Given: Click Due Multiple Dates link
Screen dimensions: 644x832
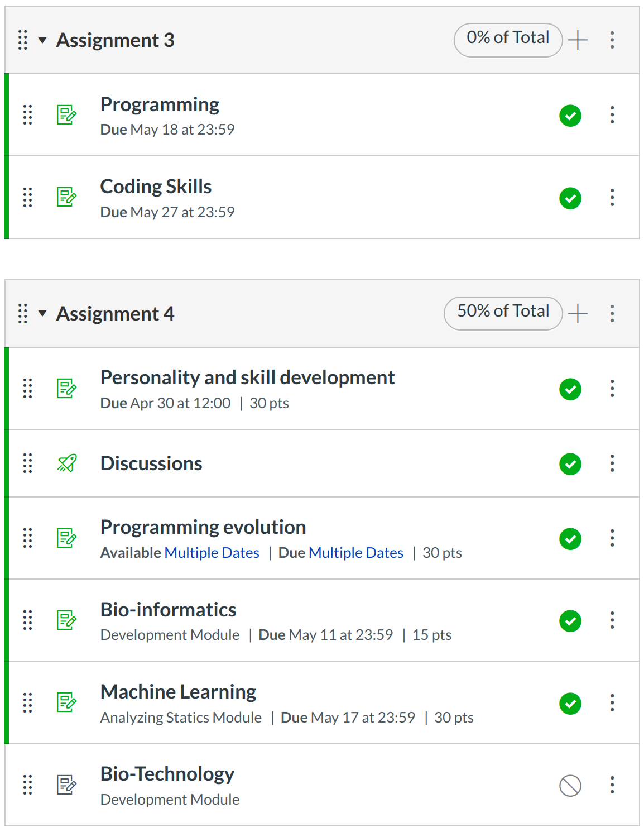Looking at the screenshot, I should click(355, 553).
